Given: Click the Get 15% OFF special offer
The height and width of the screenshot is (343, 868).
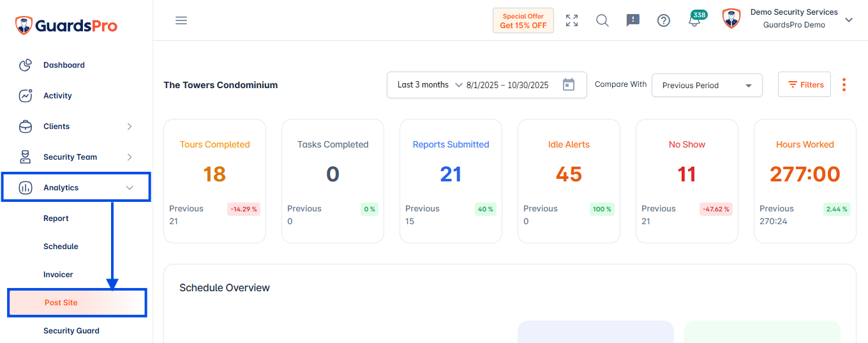Looking at the screenshot, I should tap(523, 20).
